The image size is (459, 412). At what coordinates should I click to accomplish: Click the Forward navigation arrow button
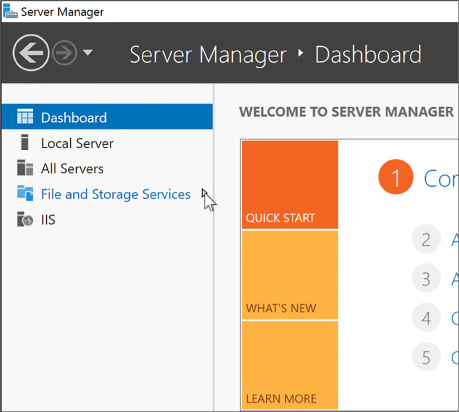click(x=65, y=53)
